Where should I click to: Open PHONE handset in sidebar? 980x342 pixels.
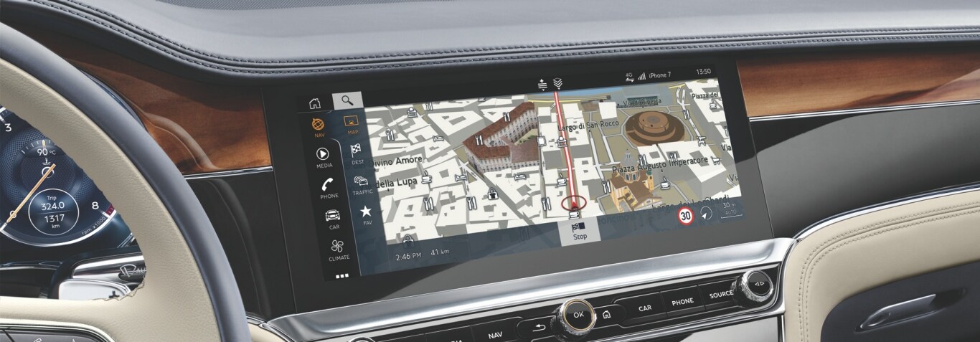coord(329,187)
